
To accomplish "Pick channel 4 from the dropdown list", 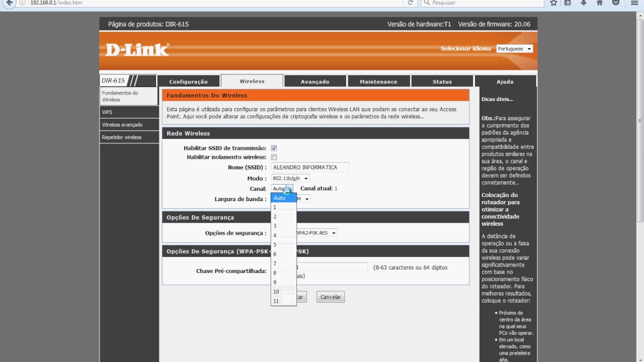I will [x=284, y=235].
